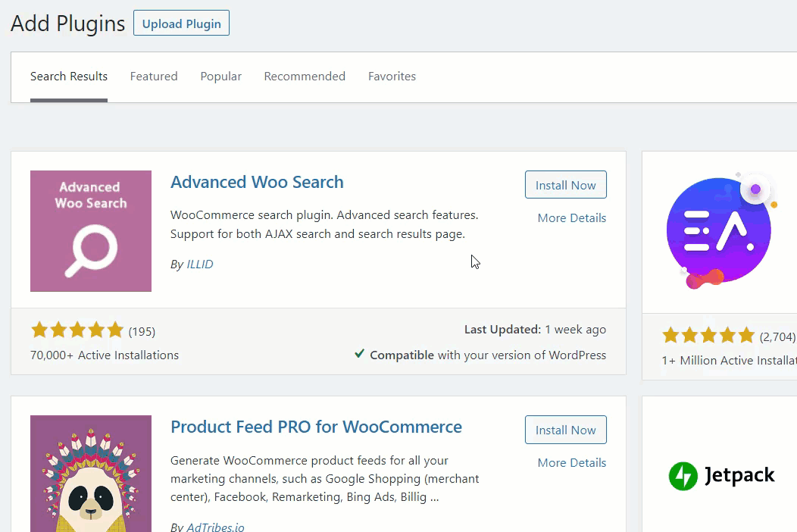This screenshot has width=797, height=532.
Task: Click the '70,000+ Active Installations' text
Action: tap(105, 355)
